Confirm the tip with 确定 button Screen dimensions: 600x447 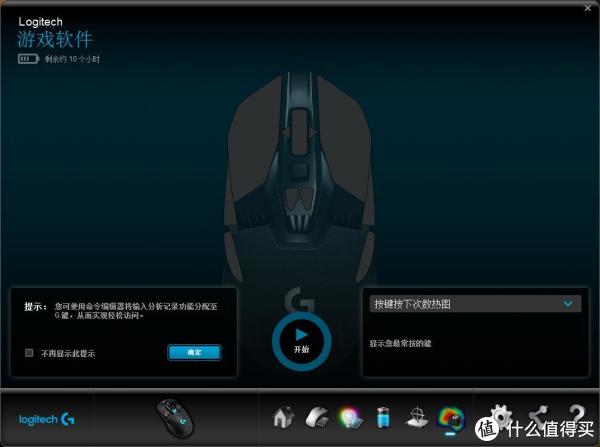tap(194, 352)
